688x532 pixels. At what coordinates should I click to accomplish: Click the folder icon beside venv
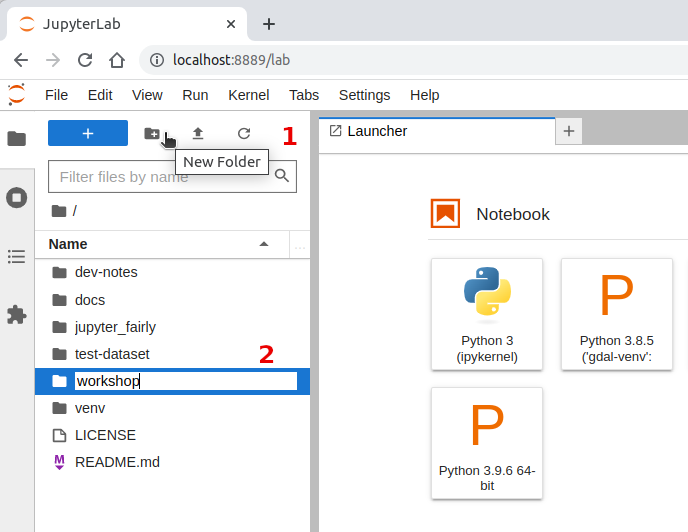pos(59,408)
